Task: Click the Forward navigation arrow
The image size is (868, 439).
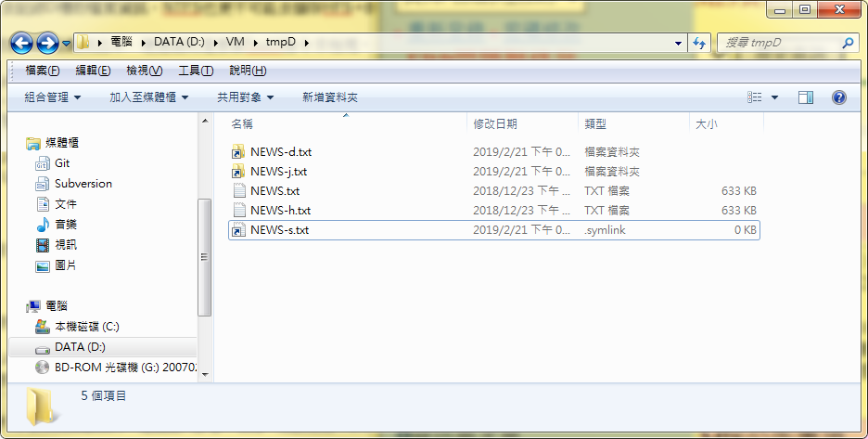Action: [x=47, y=43]
